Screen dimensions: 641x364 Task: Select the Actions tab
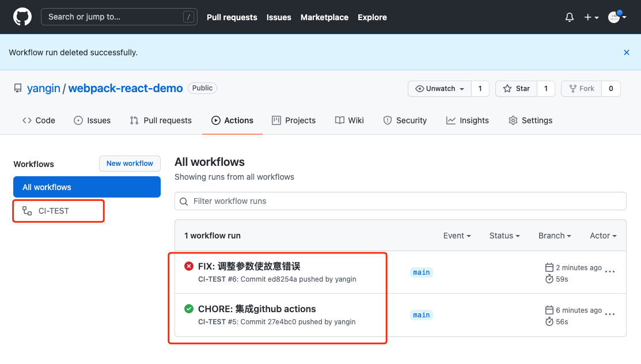pos(232,120)
